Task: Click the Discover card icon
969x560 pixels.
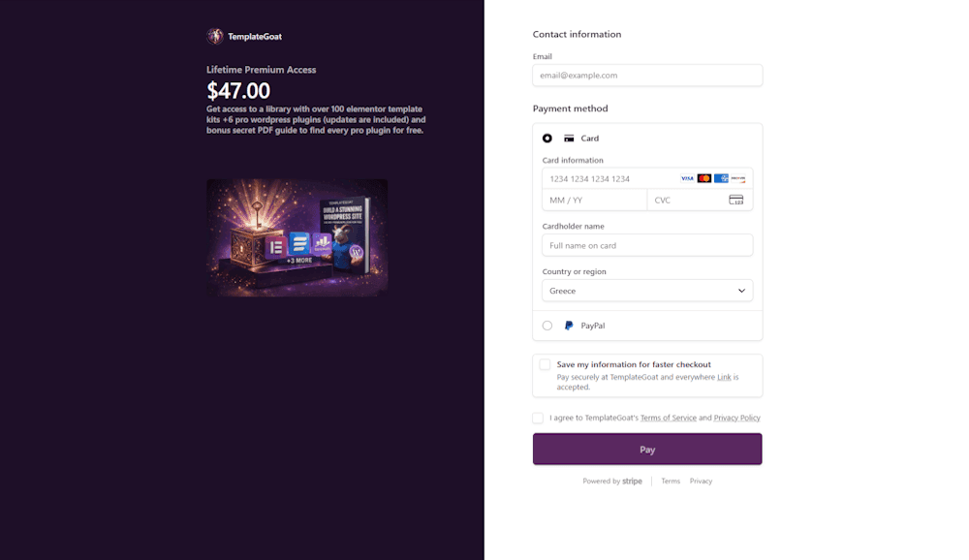Action: 738,178
